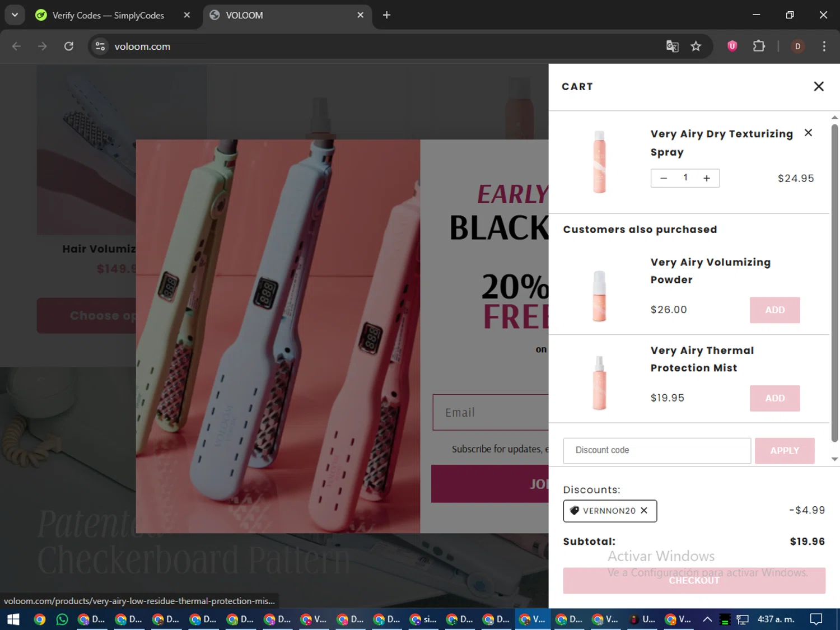Open the Extensions puzzle menu

(759, 46)
